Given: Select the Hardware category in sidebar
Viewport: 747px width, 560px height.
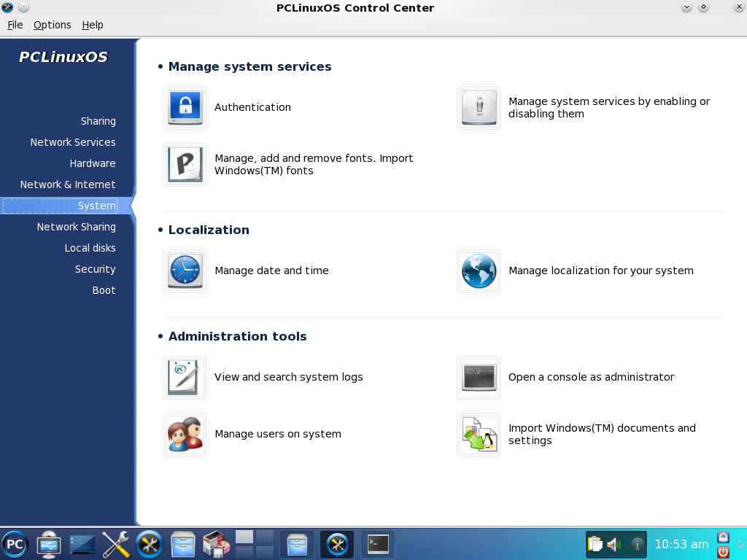Looking at the screenshot, I should click(93, 163).
